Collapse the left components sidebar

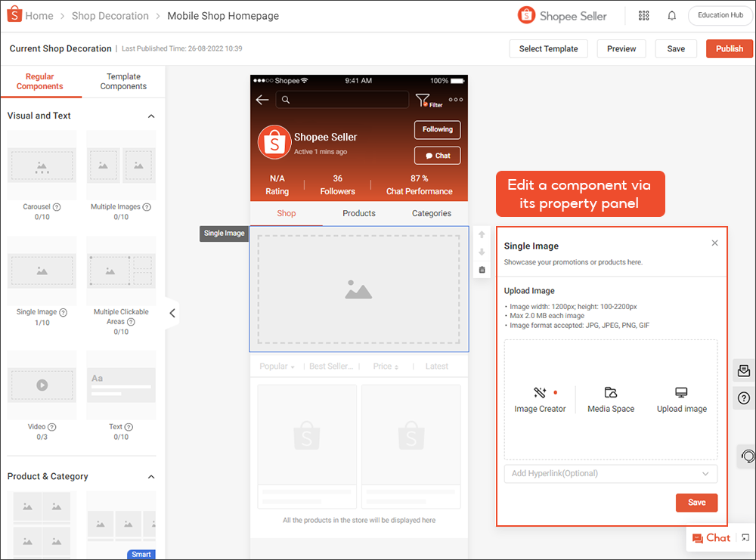click(x=172, y=313)
